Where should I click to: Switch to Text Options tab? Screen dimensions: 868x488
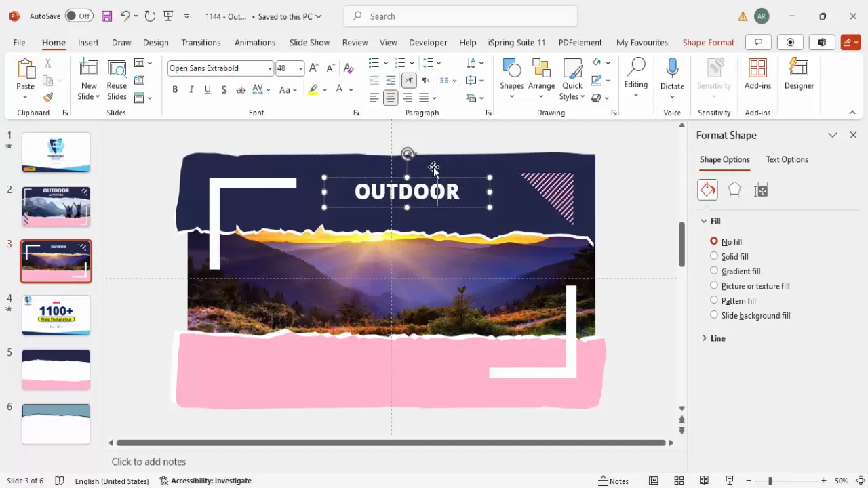click(787, 159)
